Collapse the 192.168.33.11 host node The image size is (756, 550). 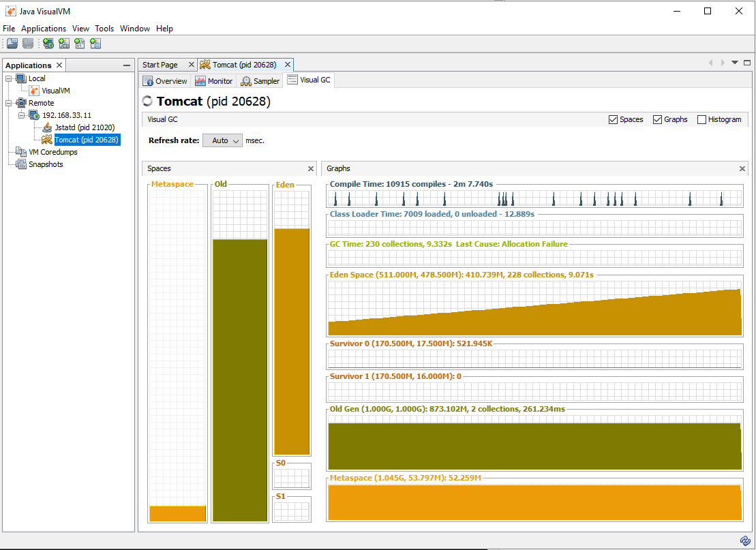click(22, 115)
